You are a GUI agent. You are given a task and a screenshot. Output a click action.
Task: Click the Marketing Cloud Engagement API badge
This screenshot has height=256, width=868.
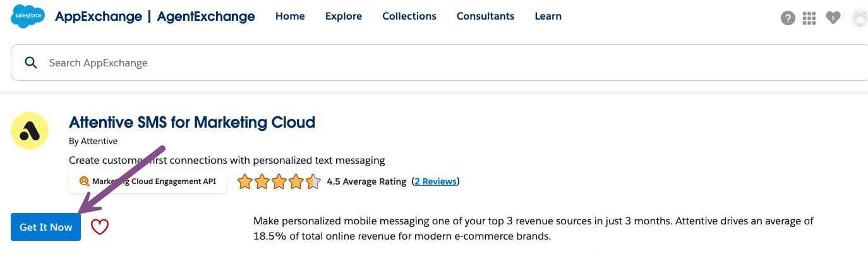[148, 181]
